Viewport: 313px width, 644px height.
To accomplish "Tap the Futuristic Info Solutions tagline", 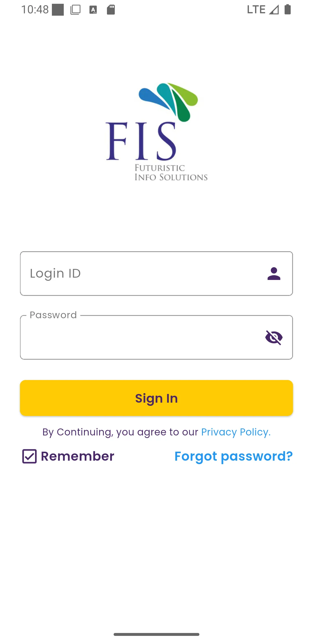I will [x=171, y=173].
